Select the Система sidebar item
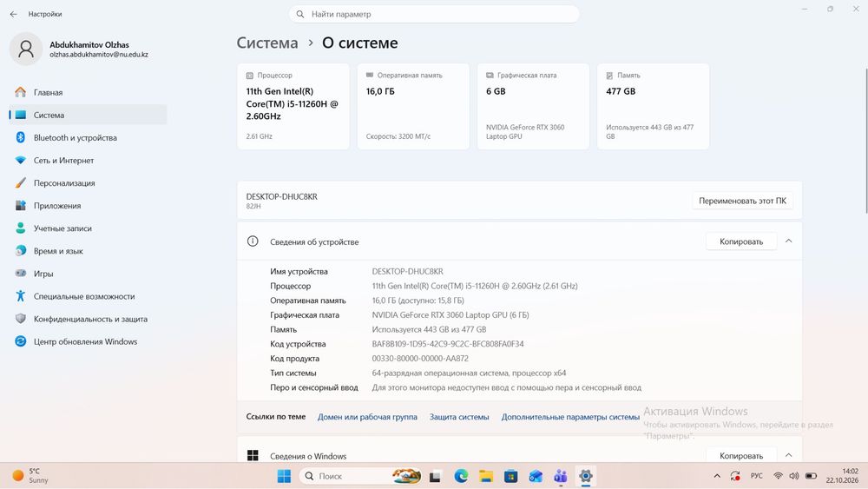The width and height of the screenshot is (868, 489). (x=88, y=116)
